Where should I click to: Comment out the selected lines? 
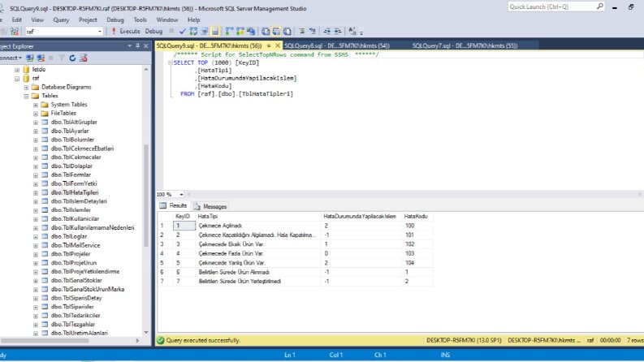(x=302, y=31)
